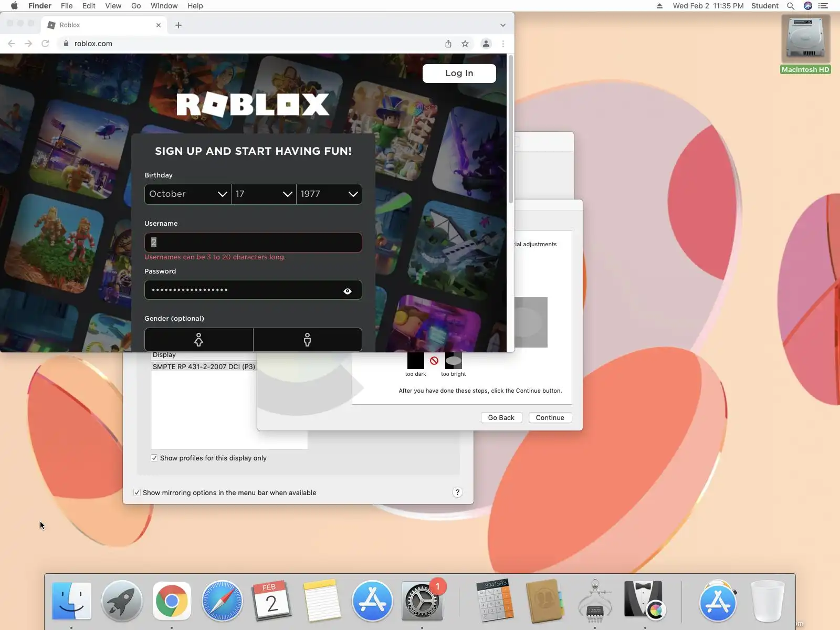The height and width of the screenshot is (630, 840).
Task: Reload the Roblox page
Action: (45, 44)
